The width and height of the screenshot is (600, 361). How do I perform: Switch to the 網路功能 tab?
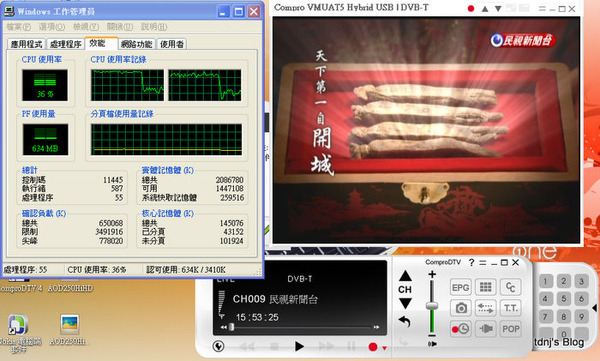[x=137, y=44]
